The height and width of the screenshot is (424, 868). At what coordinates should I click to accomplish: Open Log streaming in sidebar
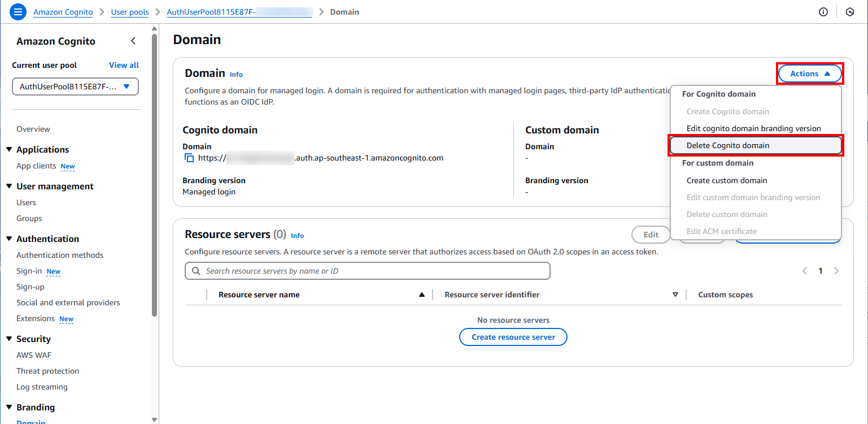(42, 387)
